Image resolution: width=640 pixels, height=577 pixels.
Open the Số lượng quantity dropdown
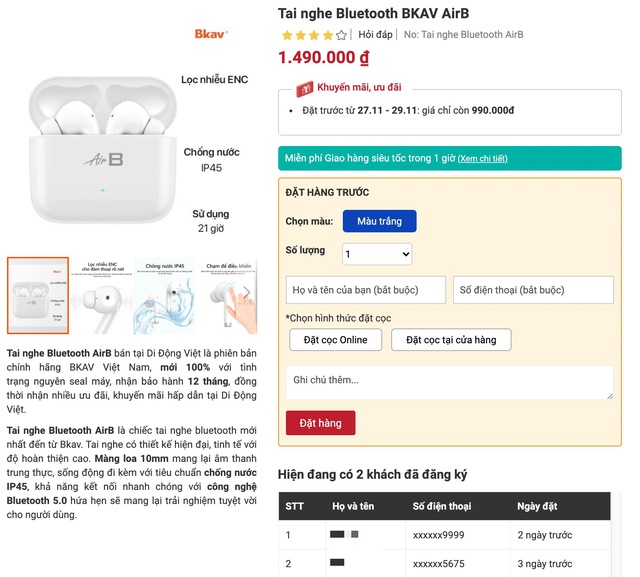377,254
